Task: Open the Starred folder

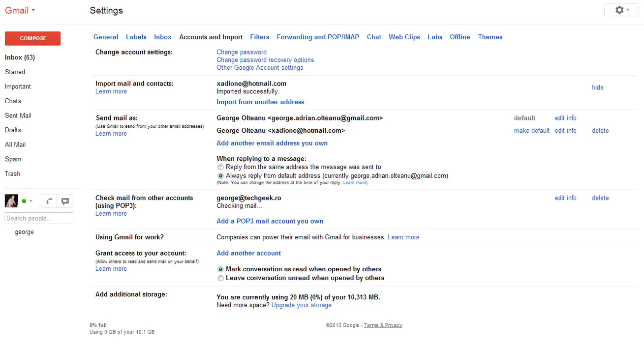Action: tap(15, 72)
